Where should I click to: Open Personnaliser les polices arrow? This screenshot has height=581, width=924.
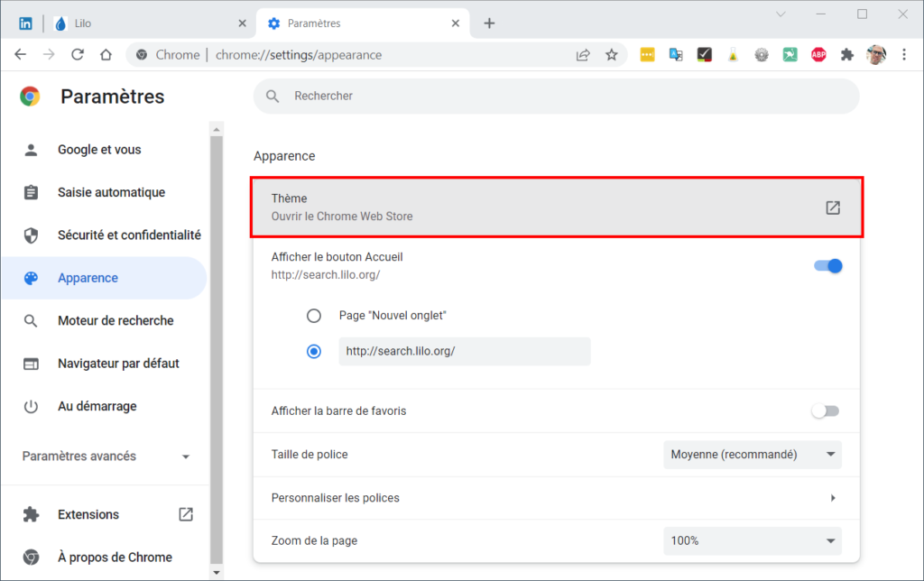833,498
